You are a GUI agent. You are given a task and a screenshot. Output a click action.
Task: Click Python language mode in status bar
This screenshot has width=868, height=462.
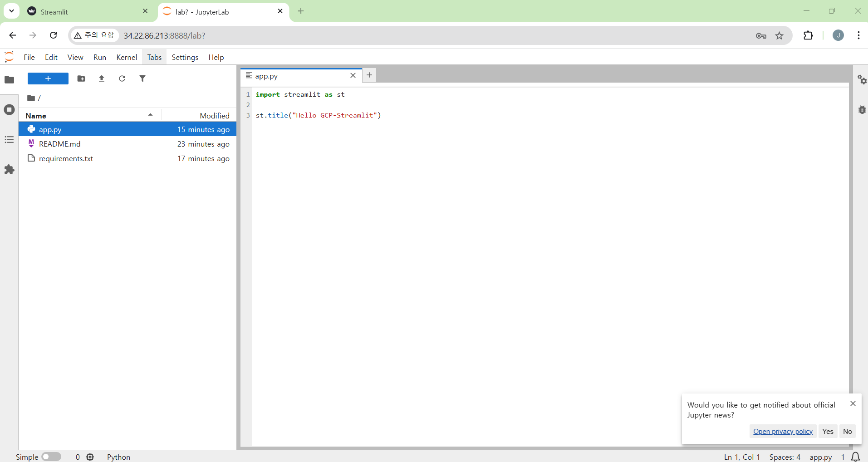coord(118,457)
